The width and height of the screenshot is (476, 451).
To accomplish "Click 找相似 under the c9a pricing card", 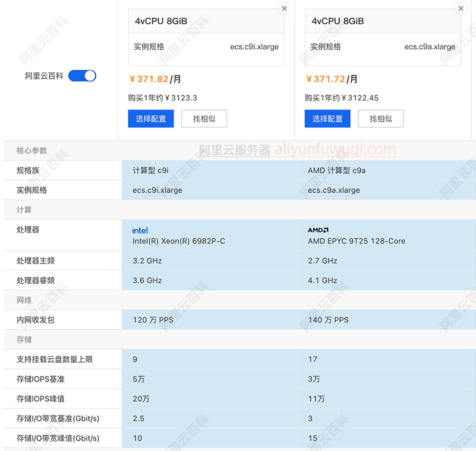I will pyautogui.click(x=381, y=119).
